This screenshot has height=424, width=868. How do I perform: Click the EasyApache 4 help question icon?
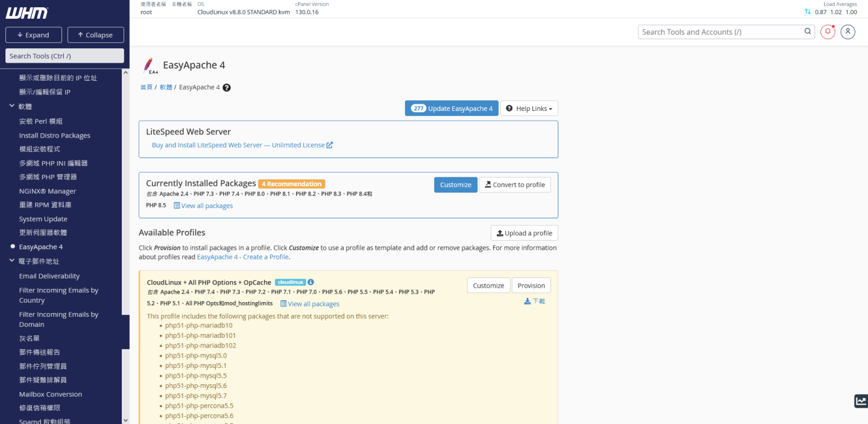click(x=227, y=87)
